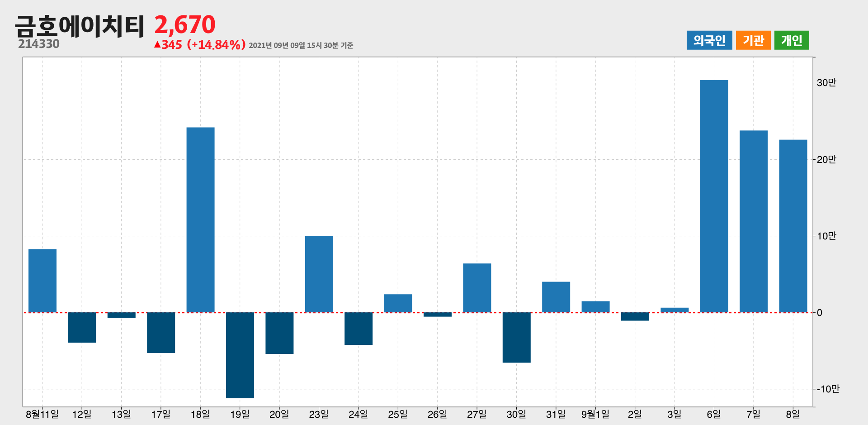Click the small bar for 9월1일
This screenshot has height=425, width=868.
pyautogui.click(x=595, y=307)
